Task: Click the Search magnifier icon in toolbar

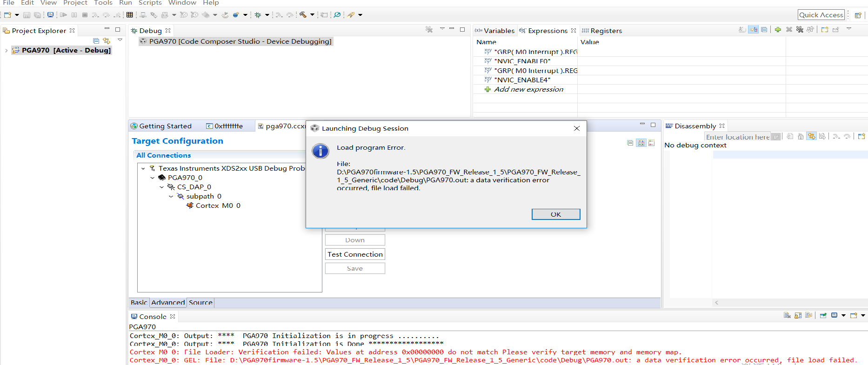Action: 337,15
